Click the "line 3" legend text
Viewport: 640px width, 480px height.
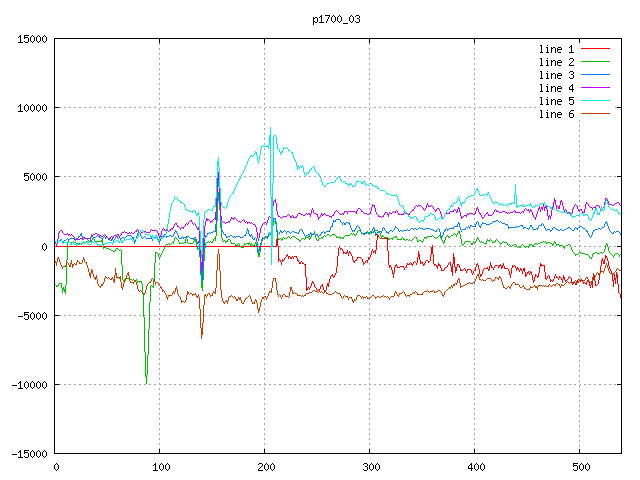557,75
